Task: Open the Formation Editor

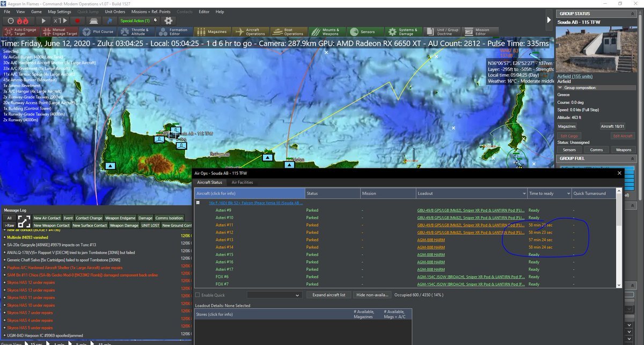Action: (174, 32)
